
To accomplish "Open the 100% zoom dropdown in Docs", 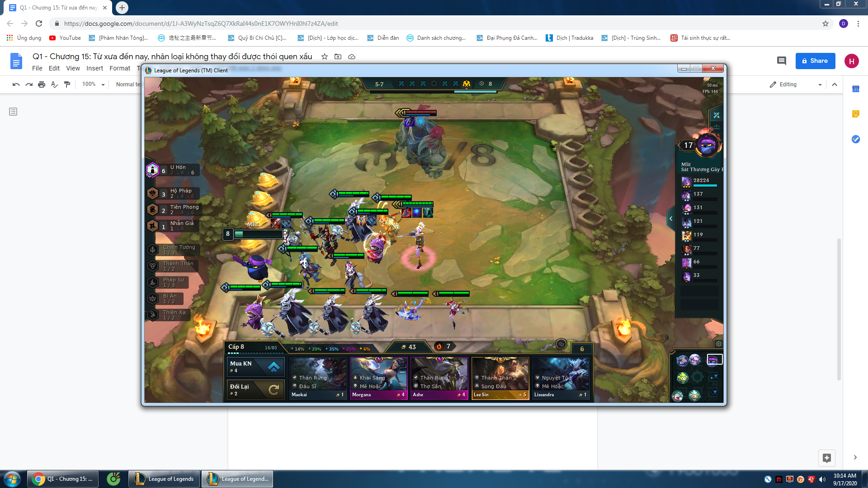I will pos(93,84).
